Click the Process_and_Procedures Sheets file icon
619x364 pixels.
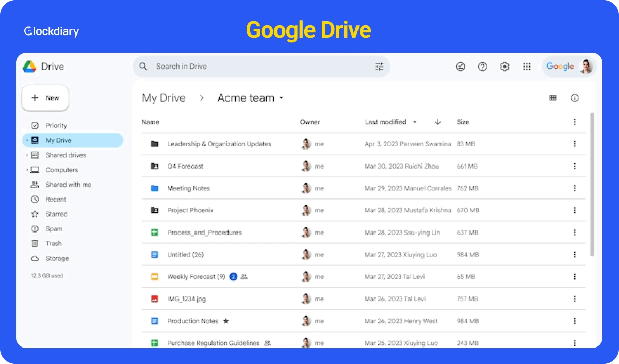coord(154,233)
